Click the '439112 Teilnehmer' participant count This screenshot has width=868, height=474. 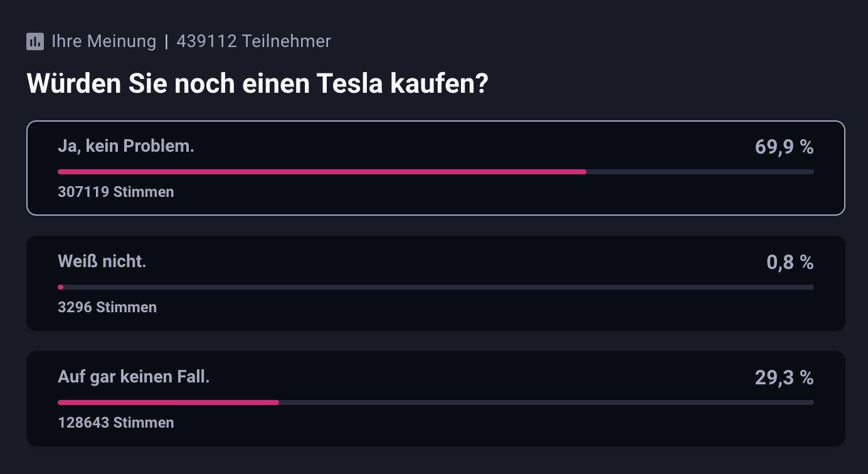coord(253,41)
